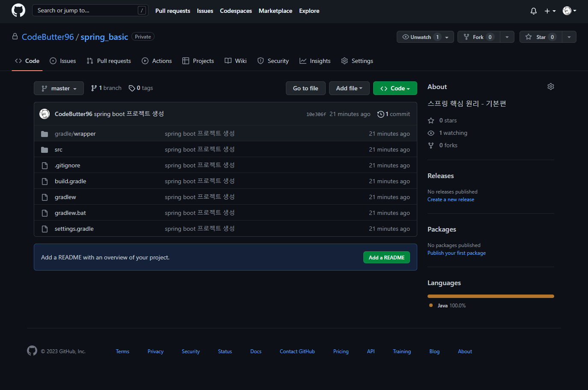The width and height of the screenshot is (588, 390).
Task: Open Explore in top navigation
Action: point(309,11)
